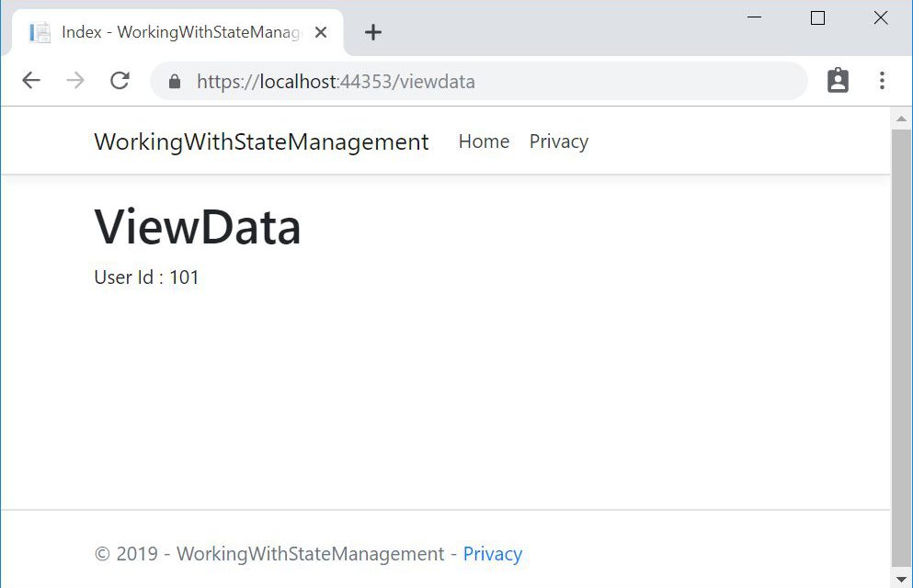Click the scrollbar down arrow
This screenshot has width=913, height=588.
(901, 579)
